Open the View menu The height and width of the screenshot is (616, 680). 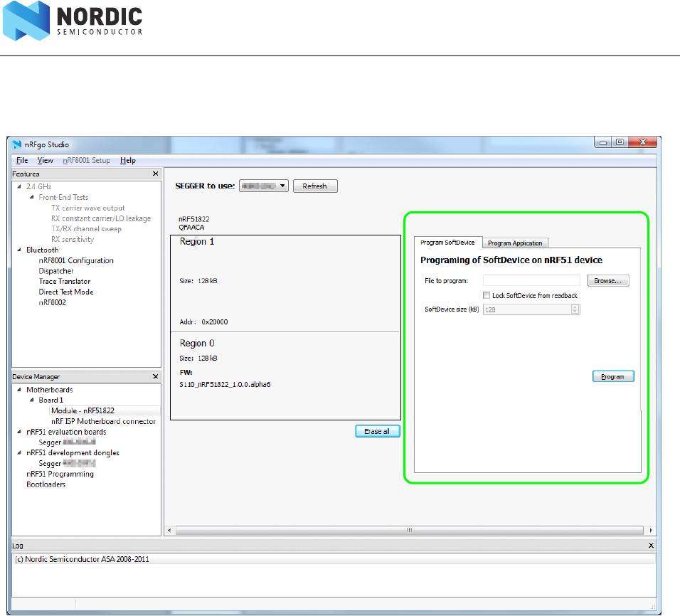[x=45, y=161]
